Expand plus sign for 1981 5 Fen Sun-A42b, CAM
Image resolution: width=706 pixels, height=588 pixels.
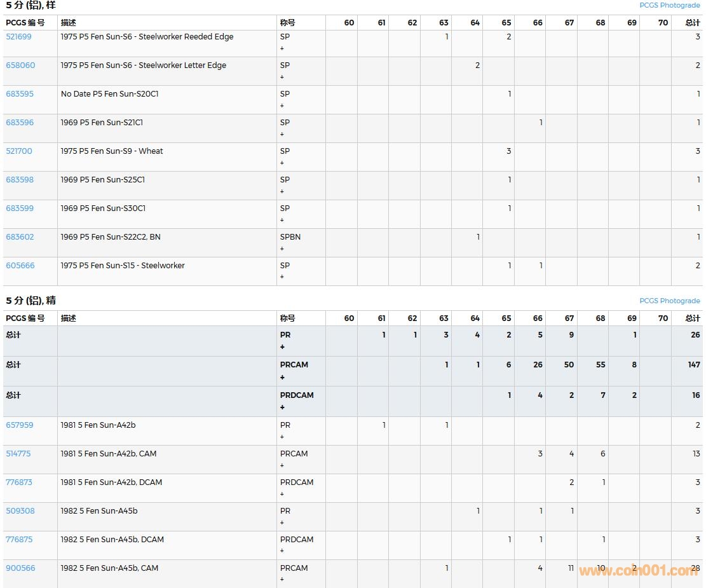282,465
